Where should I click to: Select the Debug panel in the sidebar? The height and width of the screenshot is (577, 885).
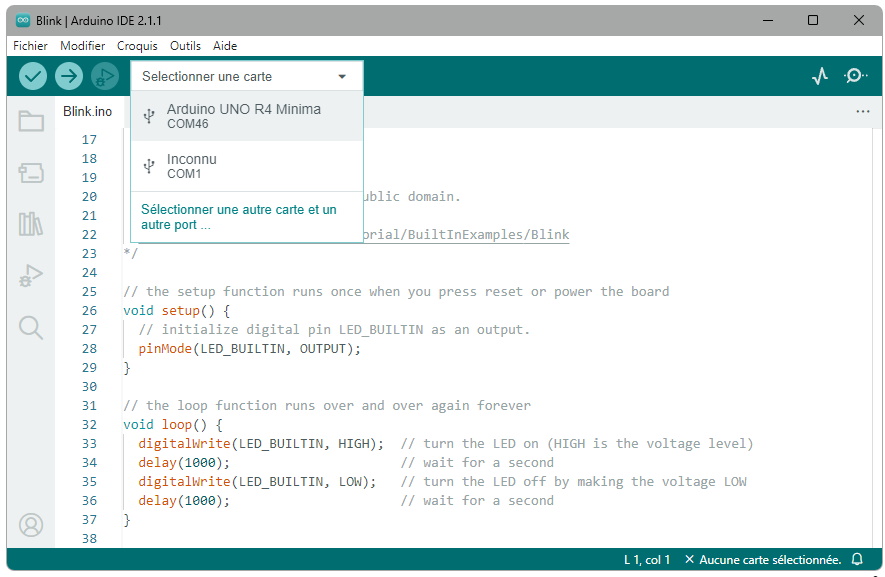point(29,274)
